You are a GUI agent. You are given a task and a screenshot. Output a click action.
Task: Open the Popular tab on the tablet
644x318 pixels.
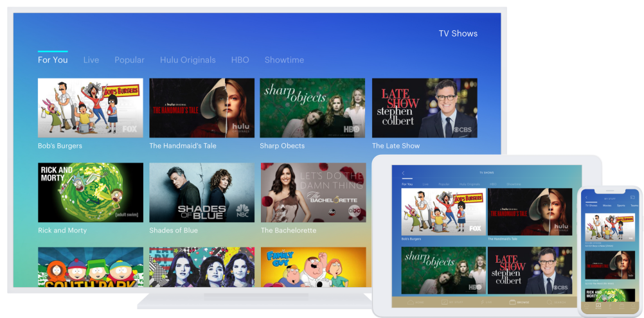[x=444, y=184]
